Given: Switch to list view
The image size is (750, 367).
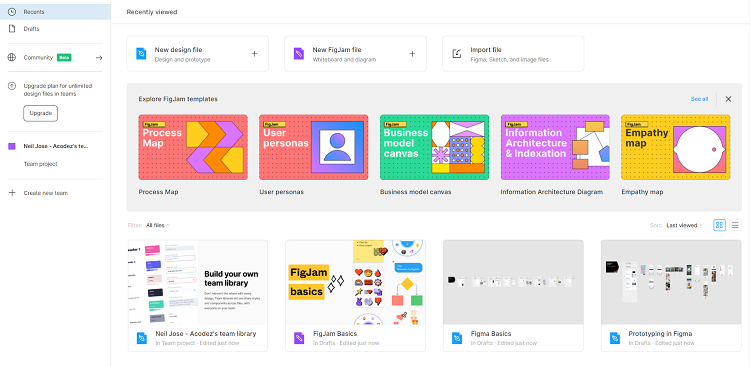Looking at the screenshot, I should [x=736, y=225].
